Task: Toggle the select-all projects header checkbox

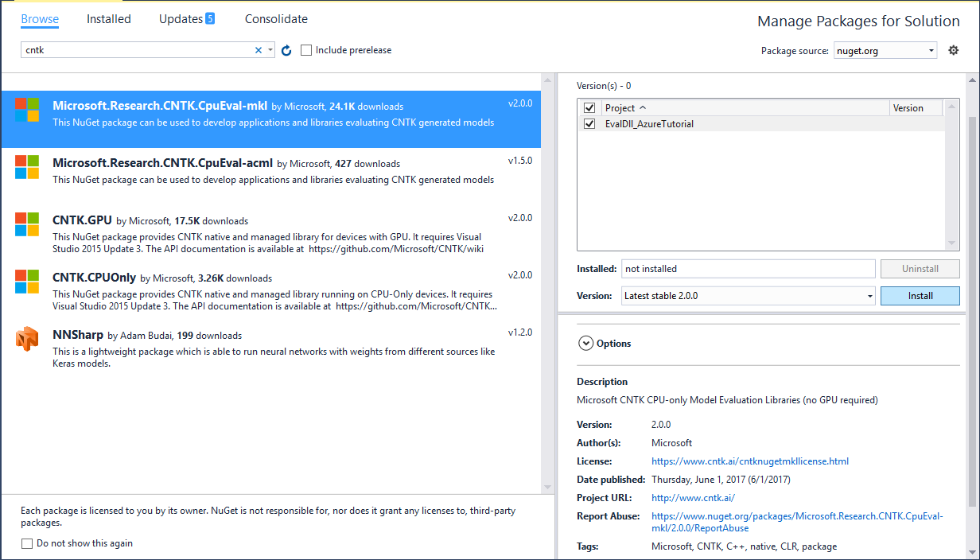Action: coord(589,107)
